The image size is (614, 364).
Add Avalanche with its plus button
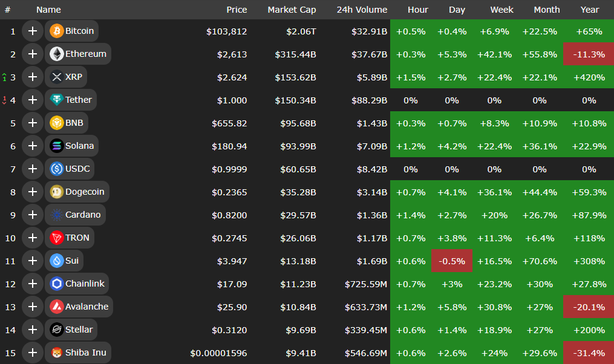click(x=33, y=307)
